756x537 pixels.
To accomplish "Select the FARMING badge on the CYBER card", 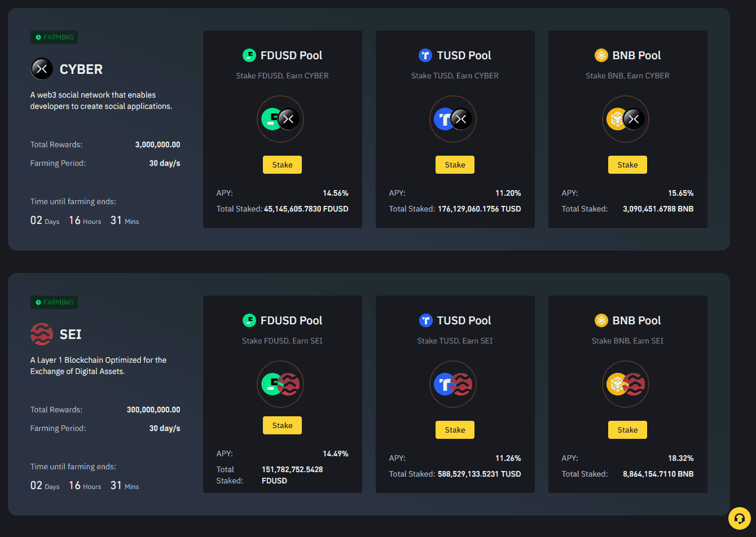I will click(x=54, y=37).
